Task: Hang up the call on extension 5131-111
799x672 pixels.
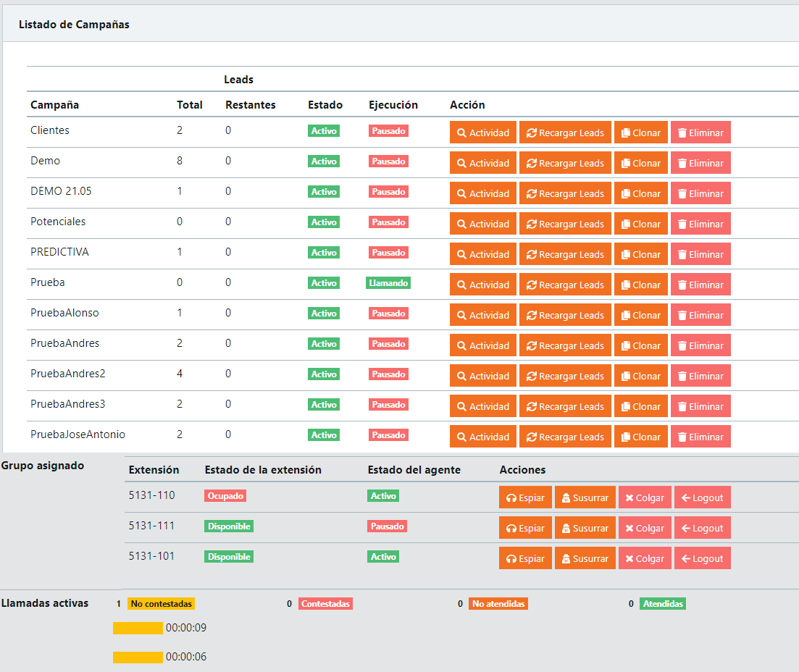Action: coord(645,528)
